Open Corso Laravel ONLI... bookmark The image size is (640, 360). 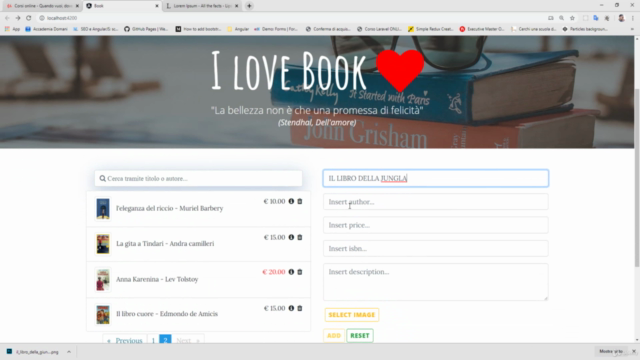[379, 29]
